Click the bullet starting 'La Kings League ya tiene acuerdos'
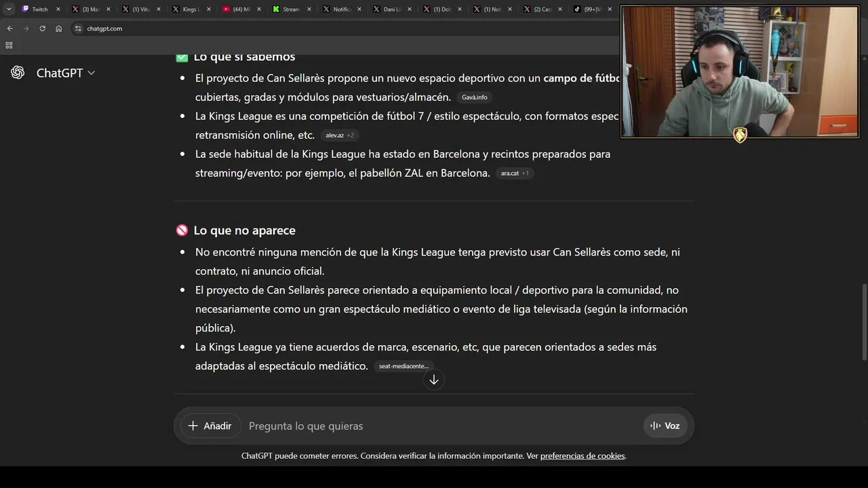Image resolution: width=868 pixels, height=488 pixels. 426,357
